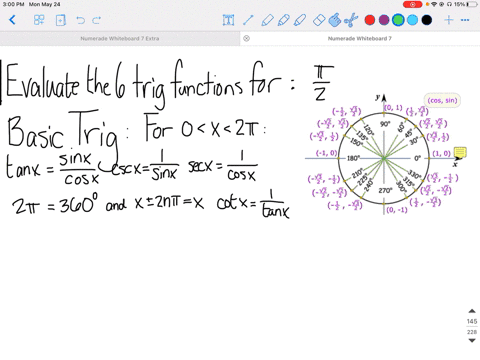The width and height of the screenshot is (480, 360).
Task: Tap the 180° angle label on the circle
Action: coord(353,158)
